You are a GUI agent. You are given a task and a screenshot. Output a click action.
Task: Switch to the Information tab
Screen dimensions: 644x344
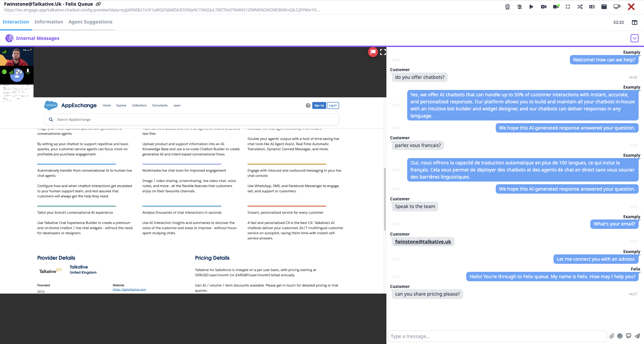coord(49,22)
